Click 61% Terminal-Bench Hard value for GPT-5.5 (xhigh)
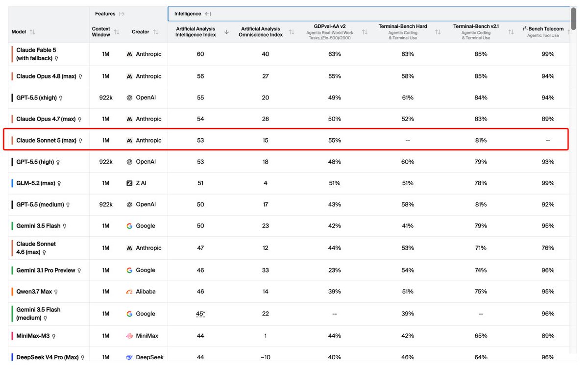588x371 pixels. [408, 98]
